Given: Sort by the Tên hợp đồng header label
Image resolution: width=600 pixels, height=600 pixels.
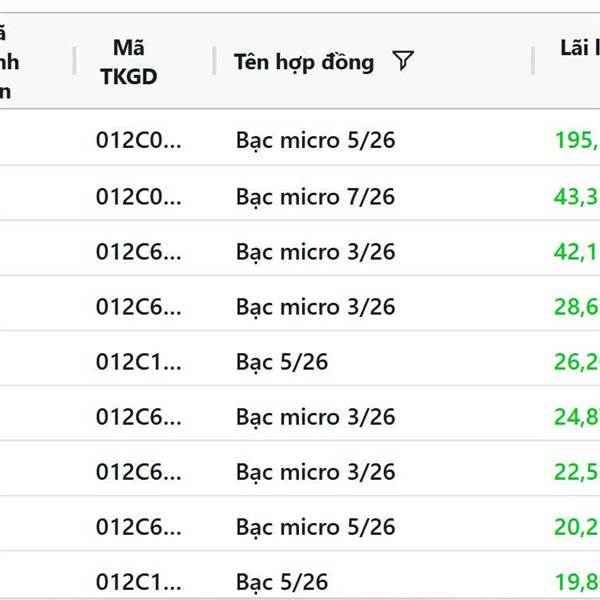Looking at the screenshot, I should [303, 62].
